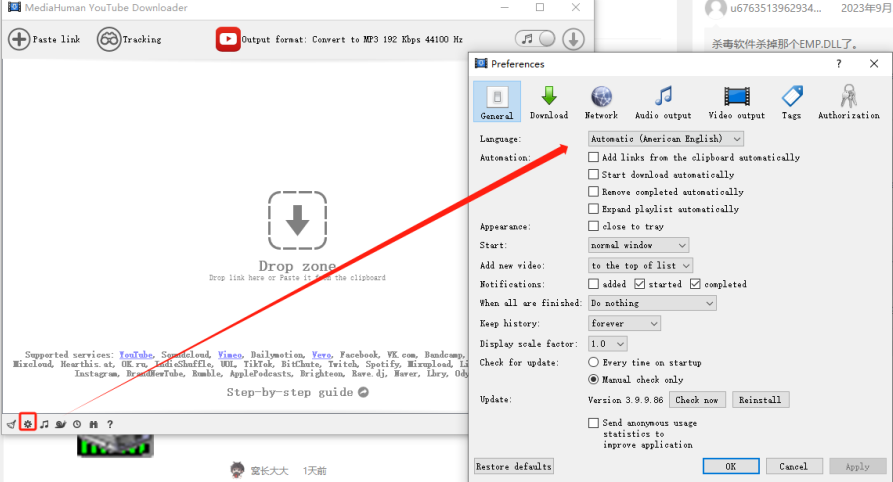Click the Apply button
This screenshot has height=482, width=893.
coord(858,467)
